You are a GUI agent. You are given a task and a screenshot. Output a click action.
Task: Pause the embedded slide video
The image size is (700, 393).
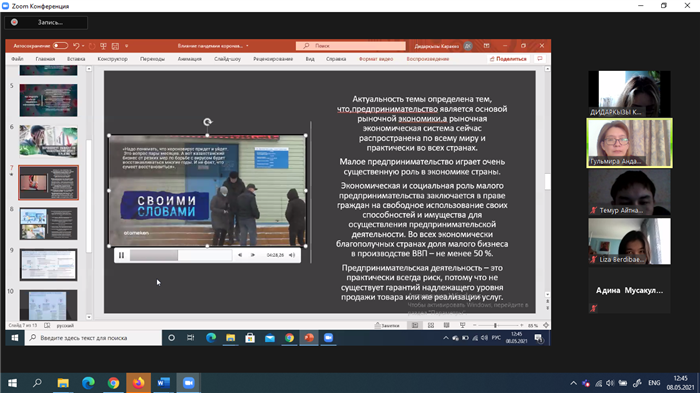[121, 255]
